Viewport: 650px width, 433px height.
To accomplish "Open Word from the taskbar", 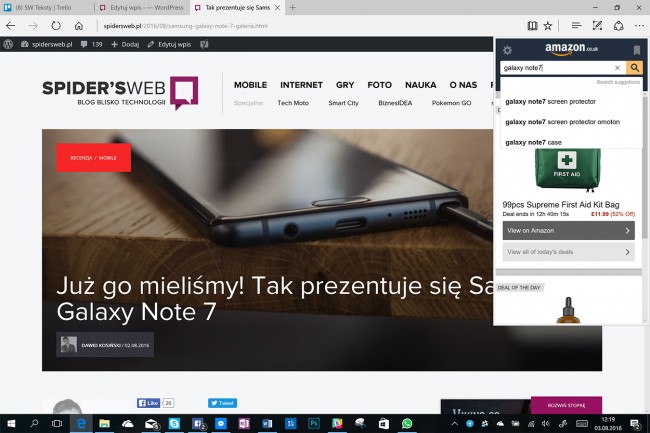I will [267, 423].
